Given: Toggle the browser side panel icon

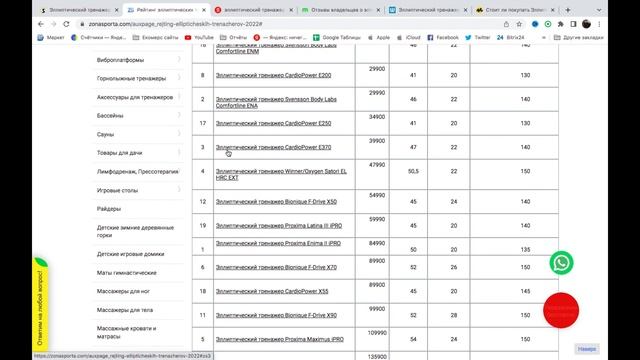Looking at the screenshot, I should [573, 24].
